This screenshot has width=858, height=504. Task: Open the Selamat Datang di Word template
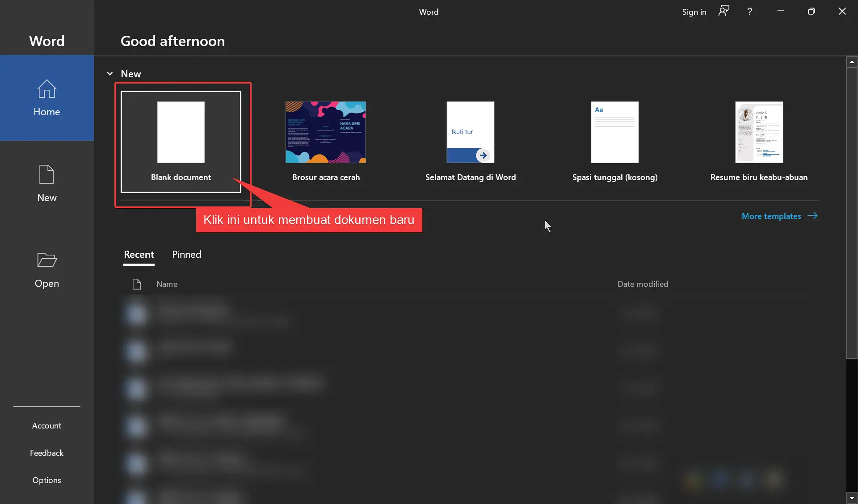pos(471,132)
